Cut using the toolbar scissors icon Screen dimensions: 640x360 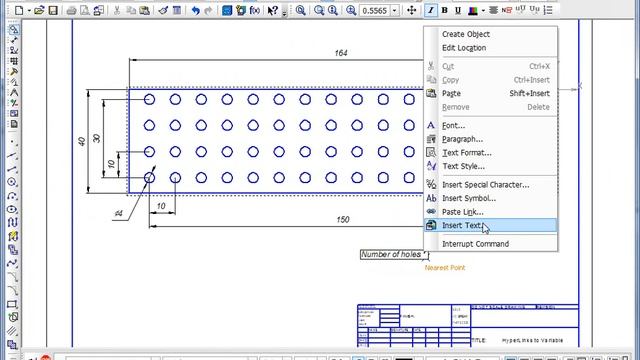click(117, 11)
